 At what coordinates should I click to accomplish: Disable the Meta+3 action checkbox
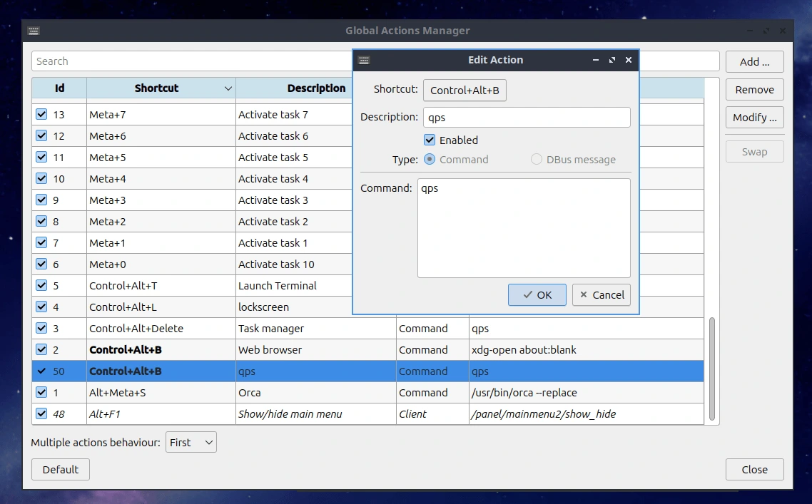tap(41, 200)
